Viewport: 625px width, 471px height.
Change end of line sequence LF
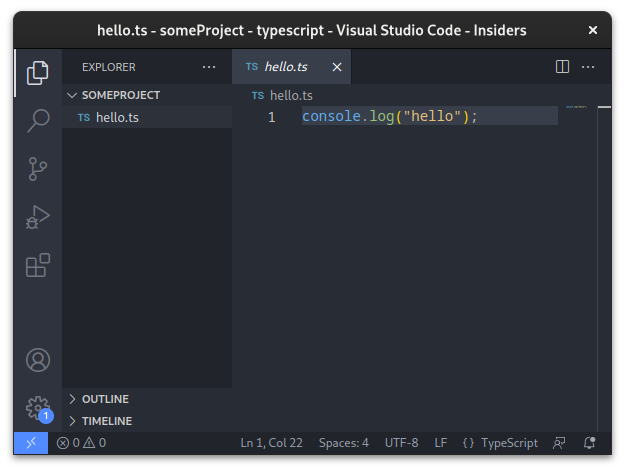441,443
